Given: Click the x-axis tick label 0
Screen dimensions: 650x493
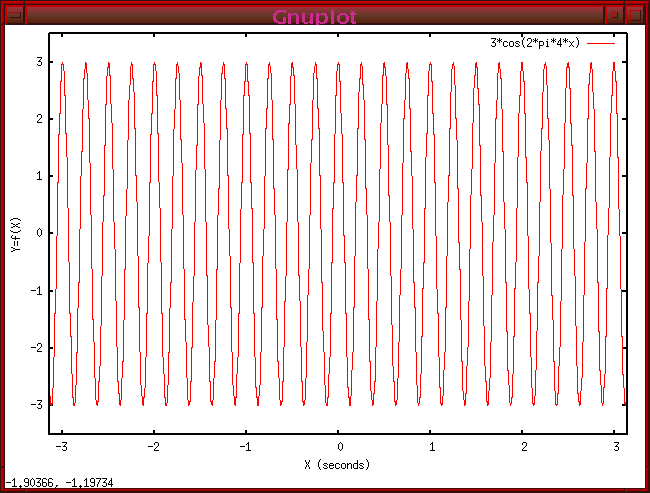Looking at the screenshot, I should [x=340, y=447].
